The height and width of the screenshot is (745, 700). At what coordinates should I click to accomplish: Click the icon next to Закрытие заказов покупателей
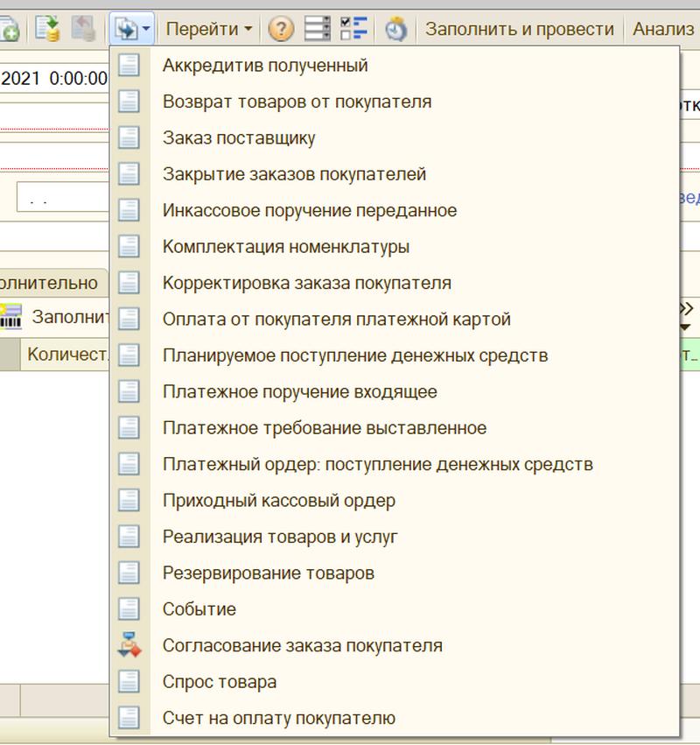coord(129,174)
